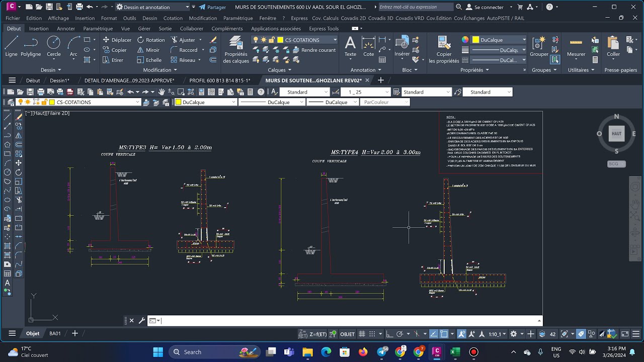This screenshot has width=644, height=362.
Task: Click the Mesurer tool
Action: (x=576, y=47)
